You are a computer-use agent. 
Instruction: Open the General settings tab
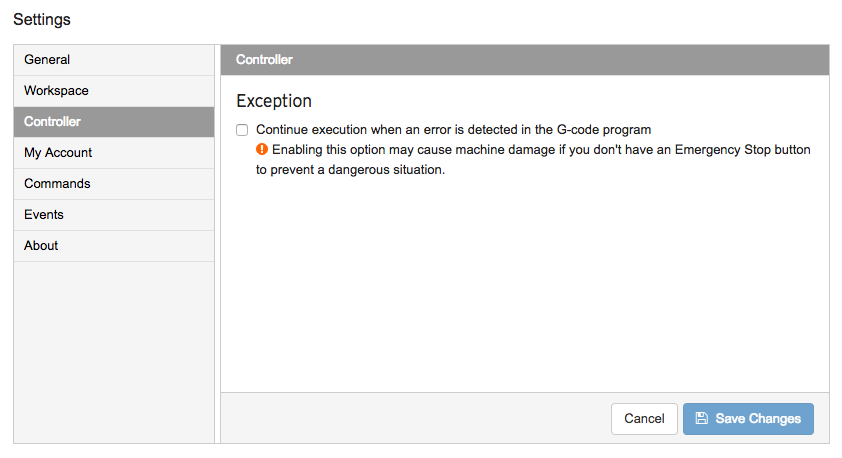tap(114, 60)
